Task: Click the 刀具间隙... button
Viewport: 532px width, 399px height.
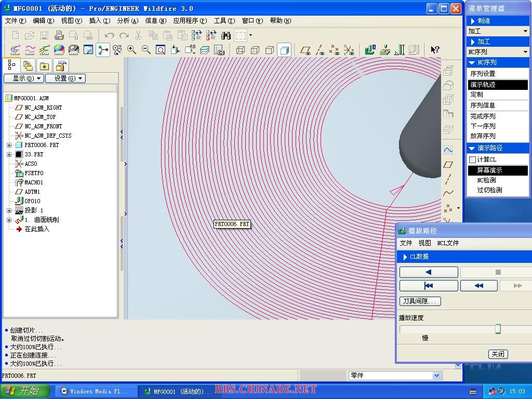Action: click(420, 301)
